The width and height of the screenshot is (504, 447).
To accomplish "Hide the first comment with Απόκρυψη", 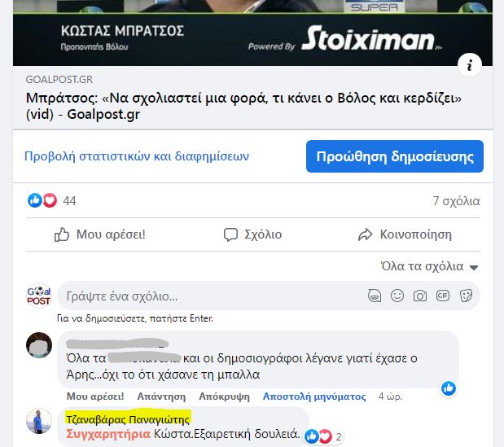I will (224, 397).
